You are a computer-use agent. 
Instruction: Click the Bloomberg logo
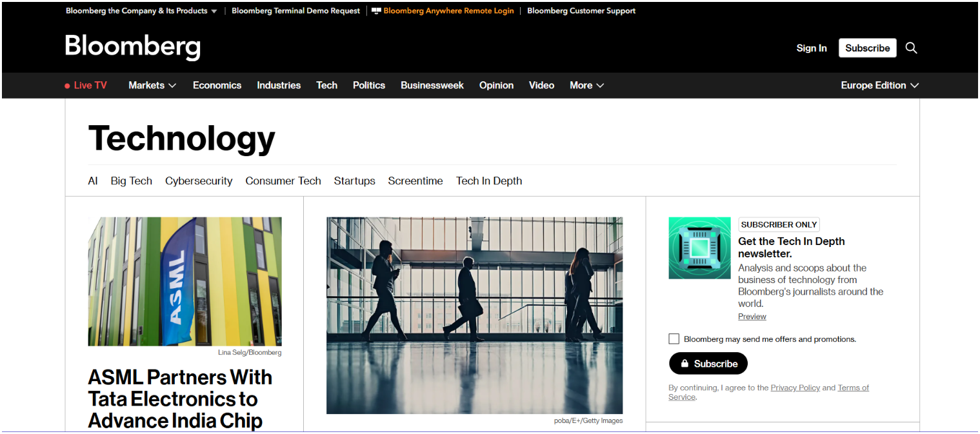(x=133, y=48)
